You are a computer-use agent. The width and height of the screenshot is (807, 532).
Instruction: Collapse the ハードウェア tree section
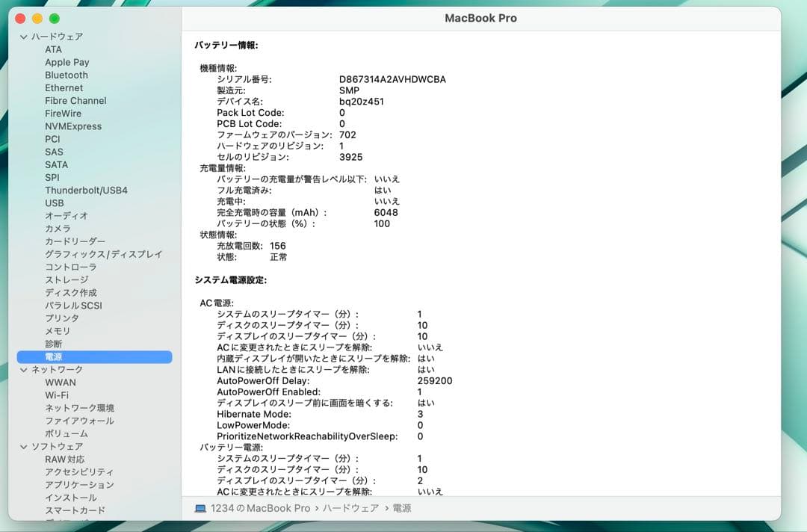coord(24,36)
